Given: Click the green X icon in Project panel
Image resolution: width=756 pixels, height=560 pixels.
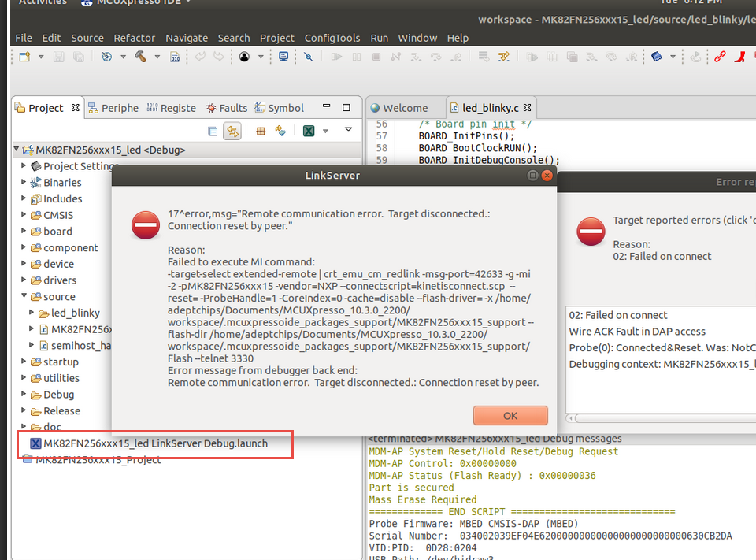Looking at the screenshot, I should tap(309, 132).
